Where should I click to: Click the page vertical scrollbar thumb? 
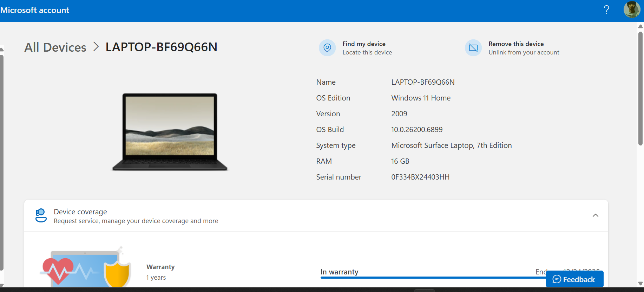(x=640, y=88)
